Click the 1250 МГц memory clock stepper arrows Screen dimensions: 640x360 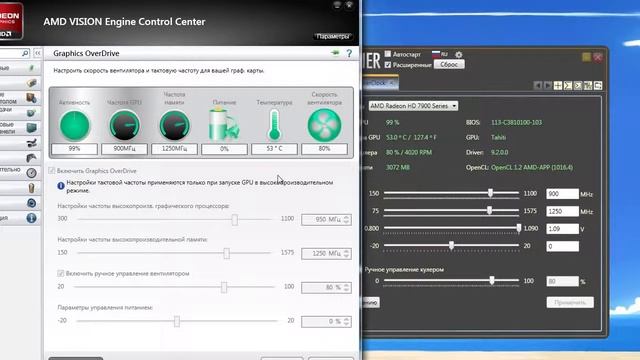[346, 253]
